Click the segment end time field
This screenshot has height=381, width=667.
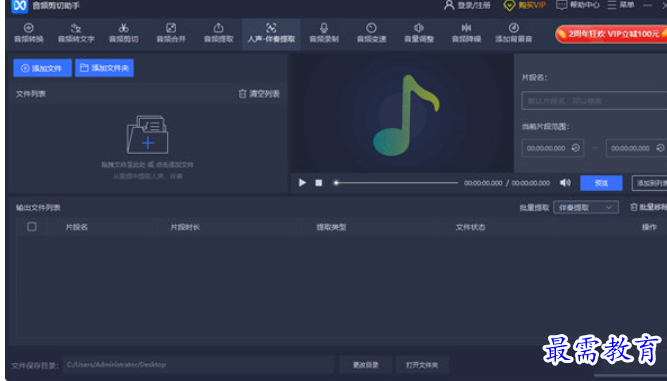(x=637, y=148)
